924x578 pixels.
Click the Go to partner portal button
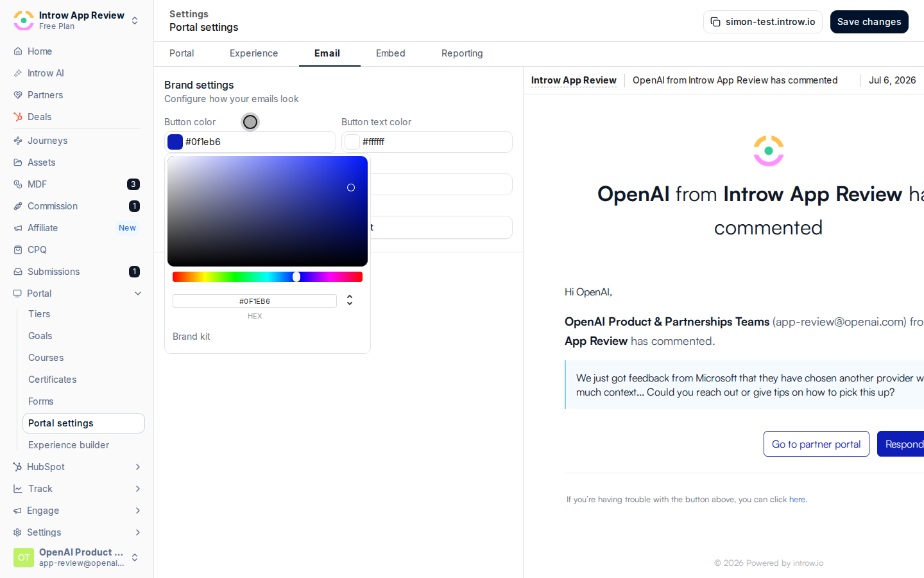point(816,444)
